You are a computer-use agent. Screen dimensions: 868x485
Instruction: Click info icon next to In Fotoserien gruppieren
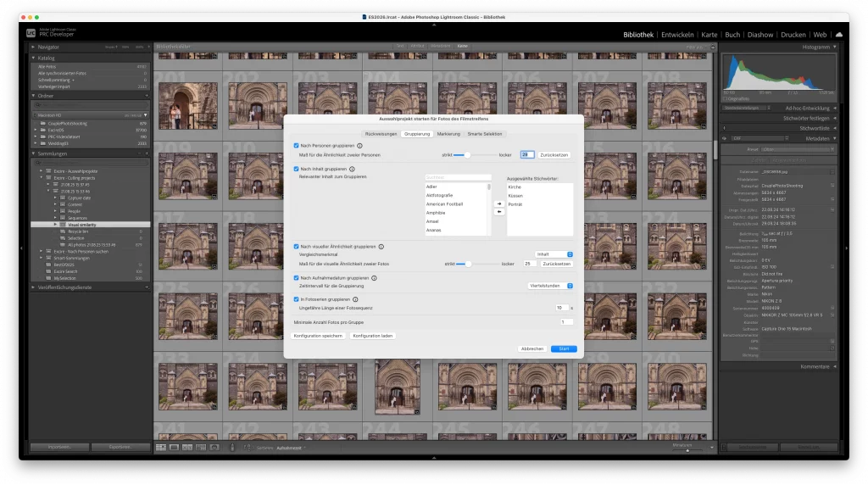pos(356,299)
